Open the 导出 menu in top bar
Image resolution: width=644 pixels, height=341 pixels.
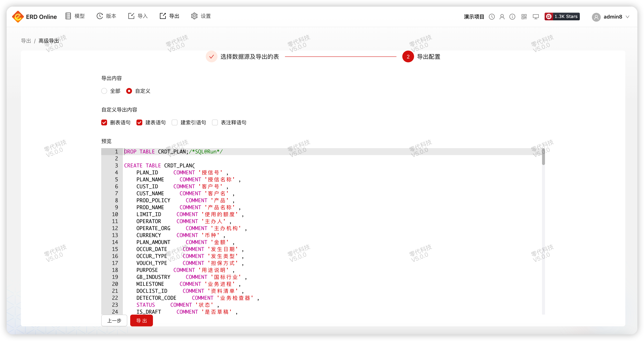click(x=169, y=16)
